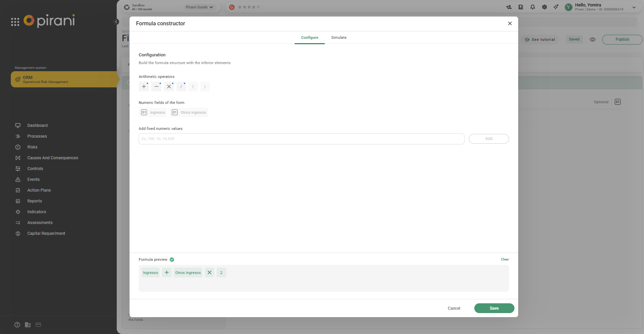
Task: Insert the Otros ingresos numeric field
Action: tap(189, 112)
